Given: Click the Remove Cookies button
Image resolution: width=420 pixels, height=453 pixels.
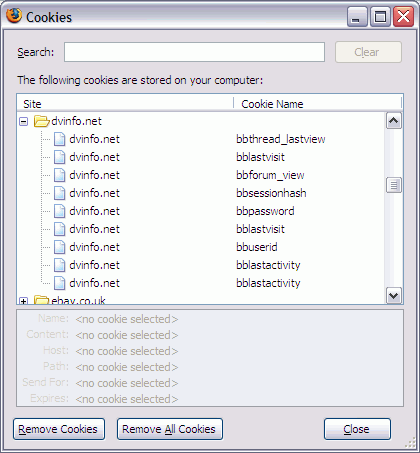Looking at the screenshot, I should (59, 429).
